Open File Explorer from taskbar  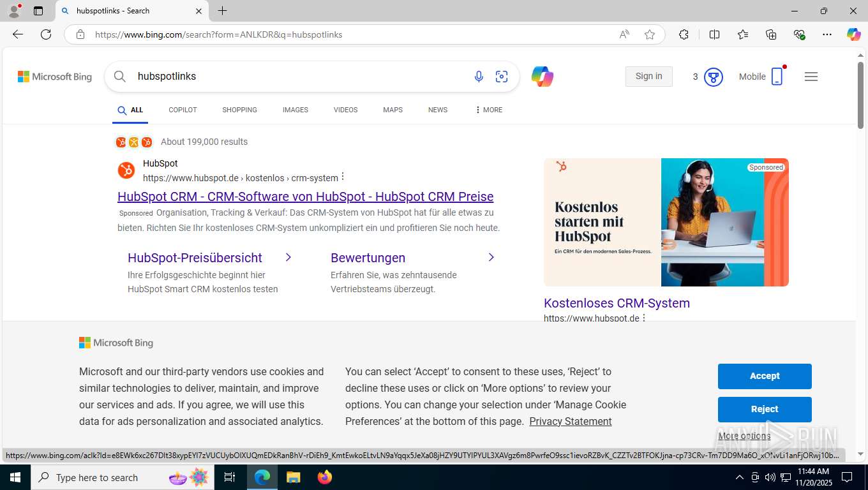[293, 477]
